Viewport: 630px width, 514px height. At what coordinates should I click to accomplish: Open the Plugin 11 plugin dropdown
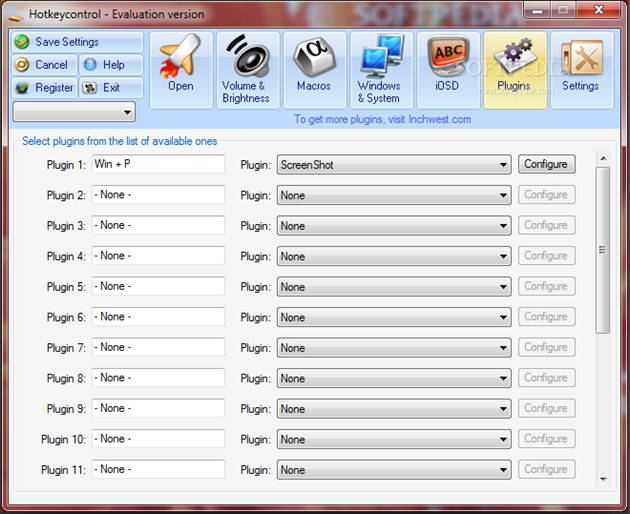394,470
